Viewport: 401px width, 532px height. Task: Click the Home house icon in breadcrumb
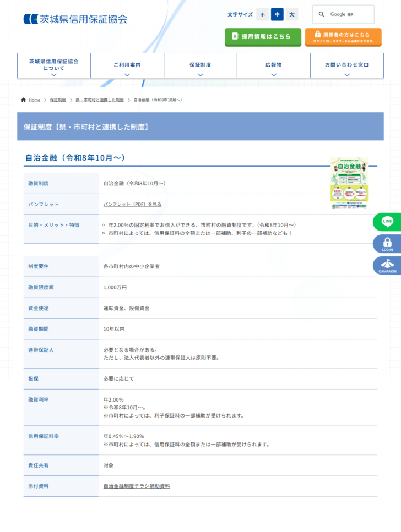tap(24, 100)
